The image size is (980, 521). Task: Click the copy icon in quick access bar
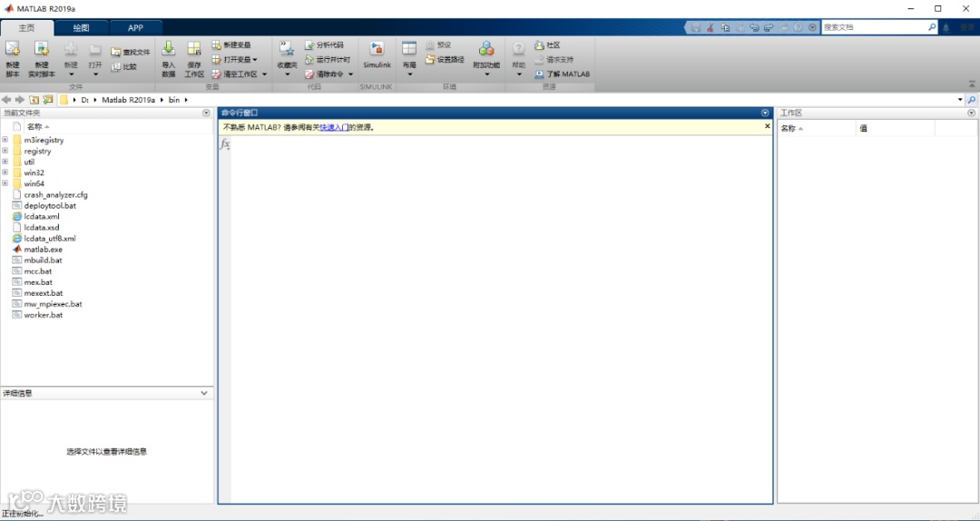click(x=725, y=27)
